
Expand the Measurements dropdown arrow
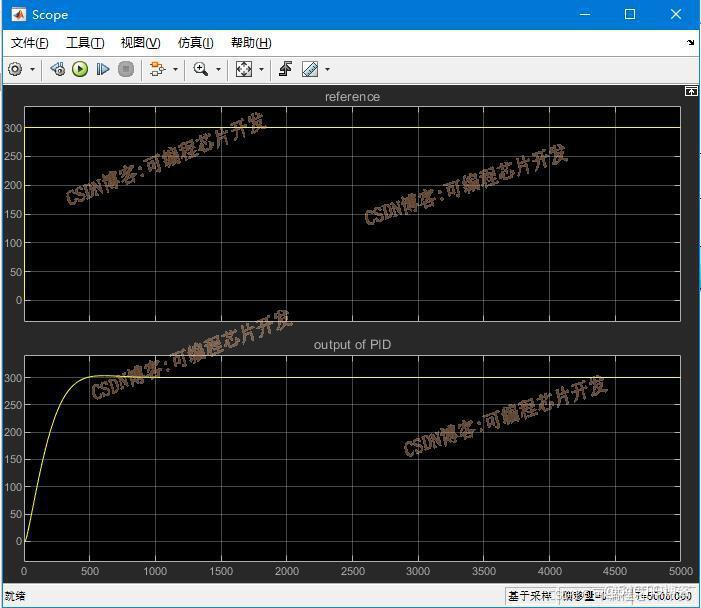click(327, 69)
